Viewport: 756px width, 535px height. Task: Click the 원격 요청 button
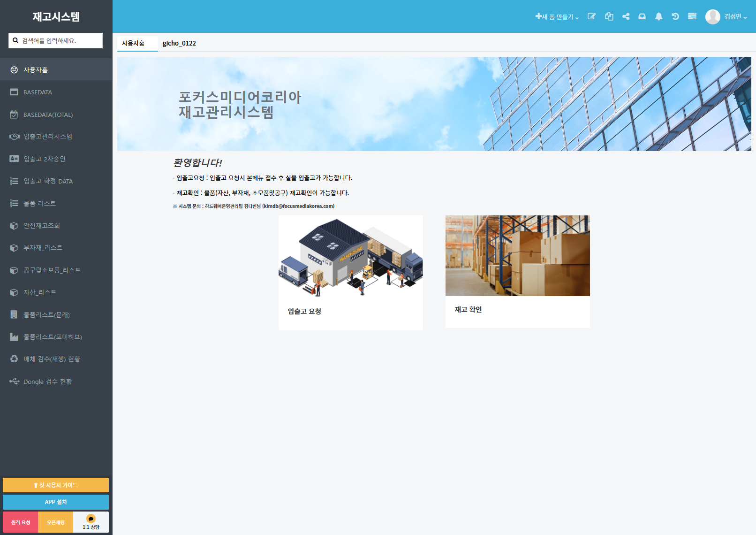tap(21, 522)
